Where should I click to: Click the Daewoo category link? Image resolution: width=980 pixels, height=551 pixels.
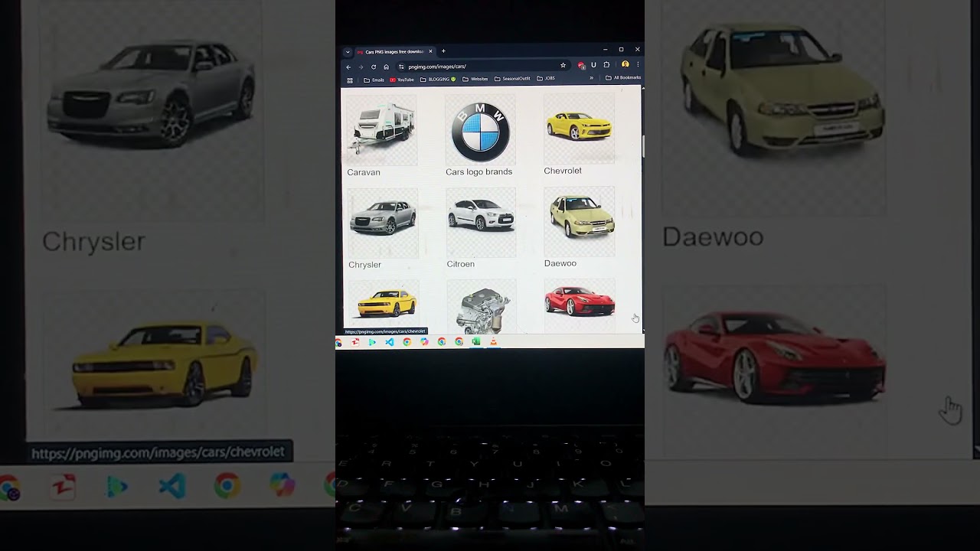pos(560,263)
